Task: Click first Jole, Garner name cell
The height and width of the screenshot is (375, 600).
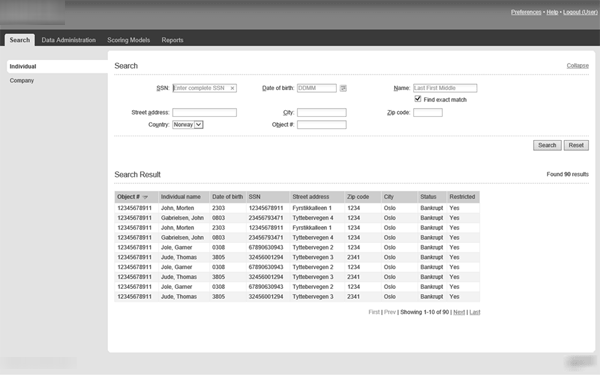Action: point(176,248)
